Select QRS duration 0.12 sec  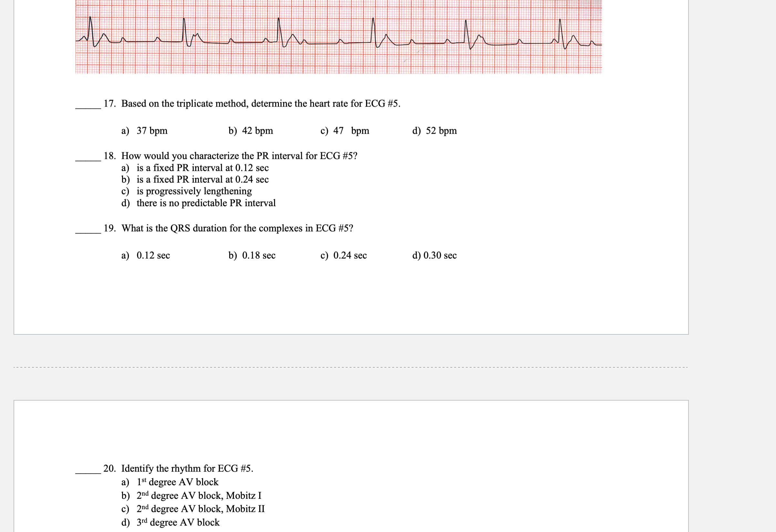tap(146, 255)
